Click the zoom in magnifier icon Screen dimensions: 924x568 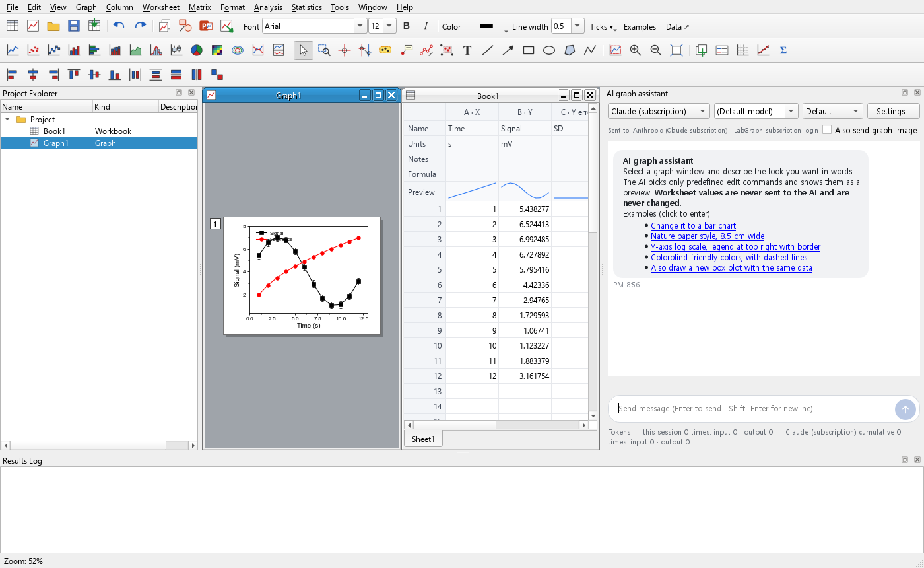636,50
